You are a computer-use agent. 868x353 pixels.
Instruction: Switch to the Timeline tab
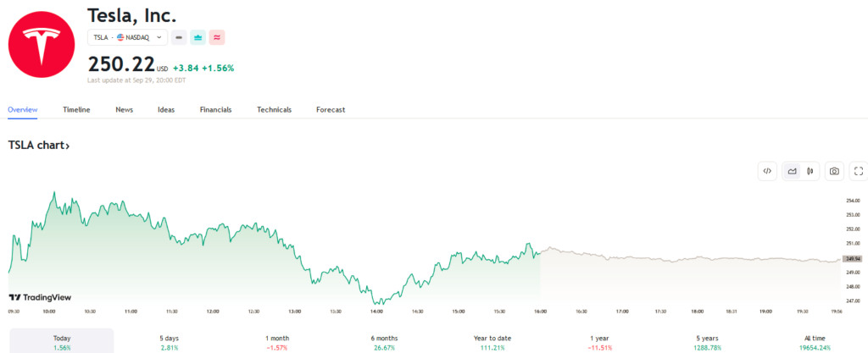(76, 109)
